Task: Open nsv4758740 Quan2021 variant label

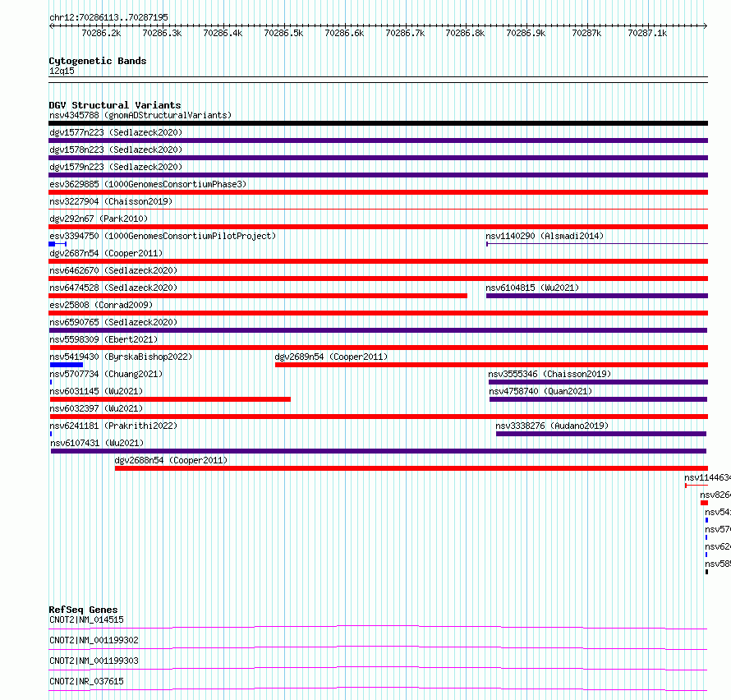Action: point(540,391)
